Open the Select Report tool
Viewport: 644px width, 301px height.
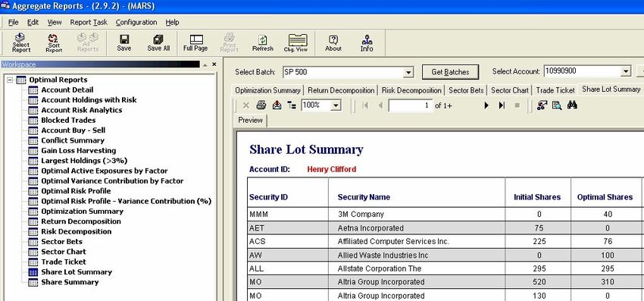pyautogui.click(x=20, y=42)
